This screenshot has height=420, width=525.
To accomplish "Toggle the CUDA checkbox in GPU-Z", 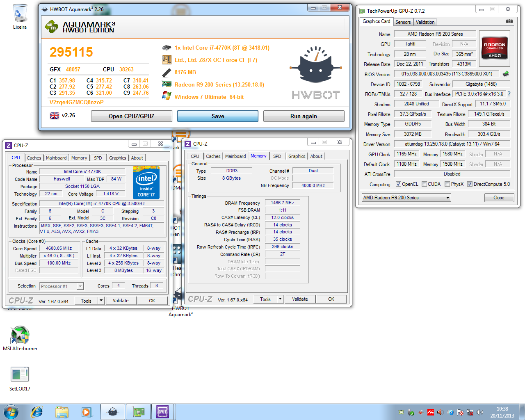I will point(424,184).
